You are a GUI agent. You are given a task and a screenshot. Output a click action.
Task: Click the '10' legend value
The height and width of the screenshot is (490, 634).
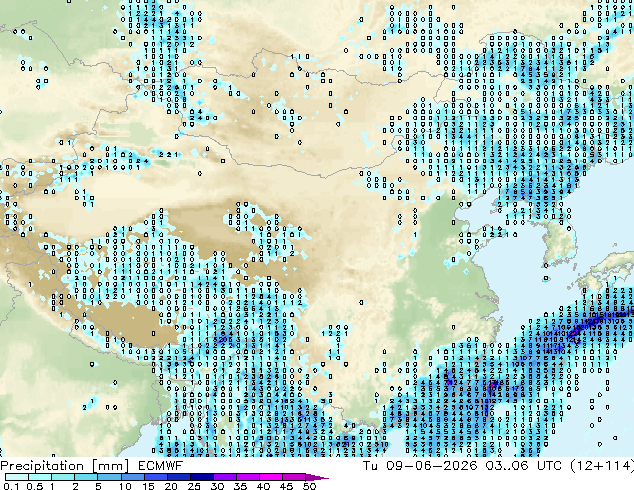pyautogui.click(x=125, y=486)
